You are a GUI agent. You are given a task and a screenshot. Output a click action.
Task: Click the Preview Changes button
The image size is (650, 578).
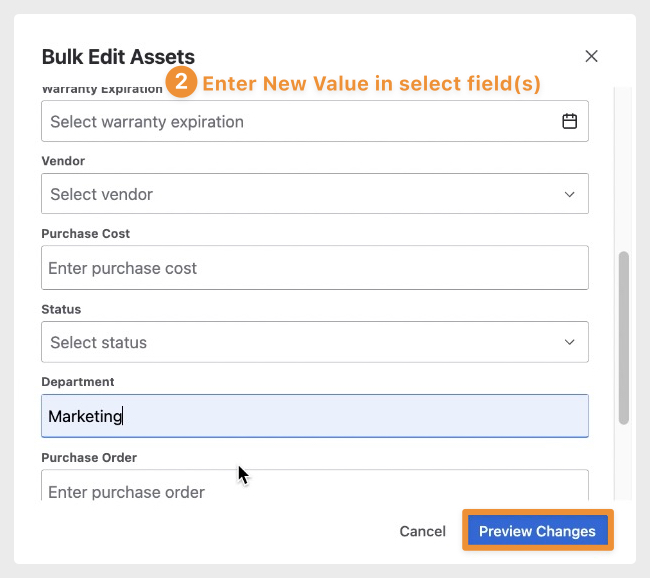537,531
